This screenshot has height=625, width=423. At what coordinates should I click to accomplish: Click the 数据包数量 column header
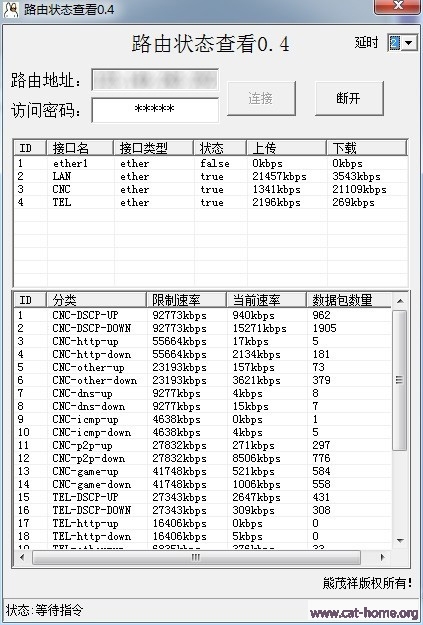point(349,300)
